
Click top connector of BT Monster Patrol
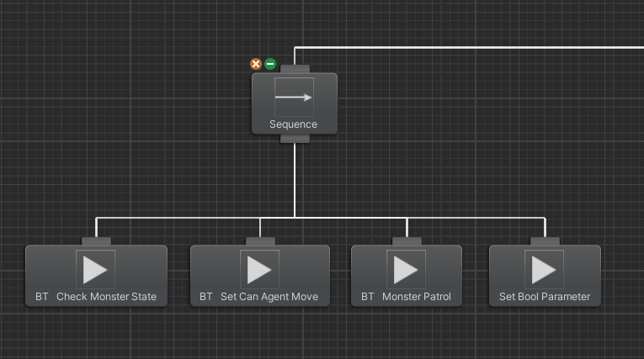tap(407, 241)
